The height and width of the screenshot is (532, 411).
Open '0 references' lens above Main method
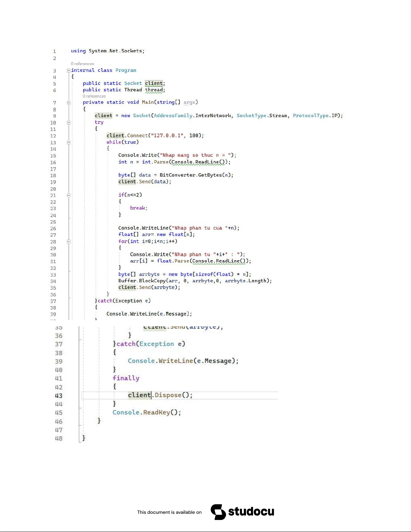pos(94,96)
